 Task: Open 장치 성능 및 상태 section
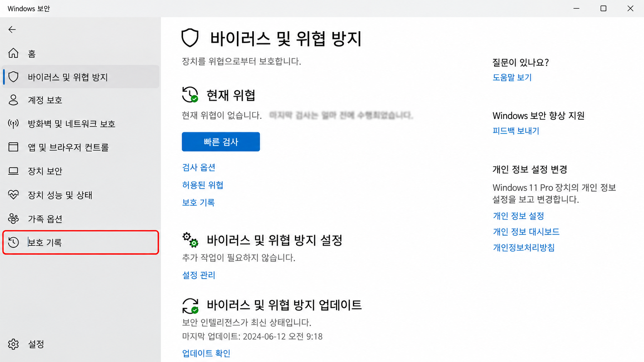pos(81,195)
